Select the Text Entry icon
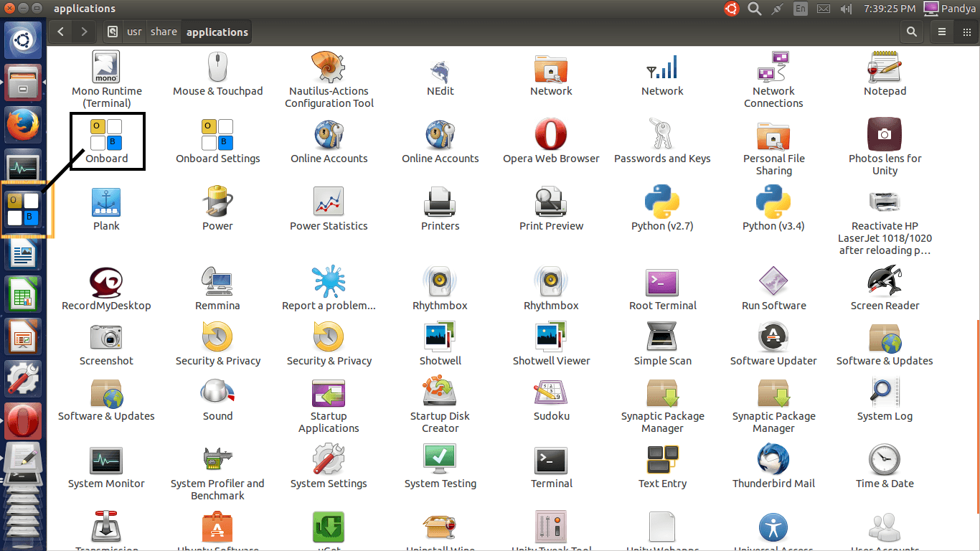This screenshot has height=551, width=980. pos(662,459)
